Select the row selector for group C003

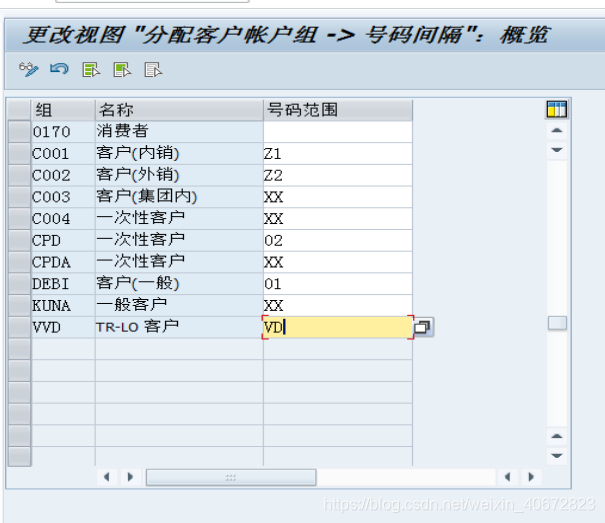(19, 197)
